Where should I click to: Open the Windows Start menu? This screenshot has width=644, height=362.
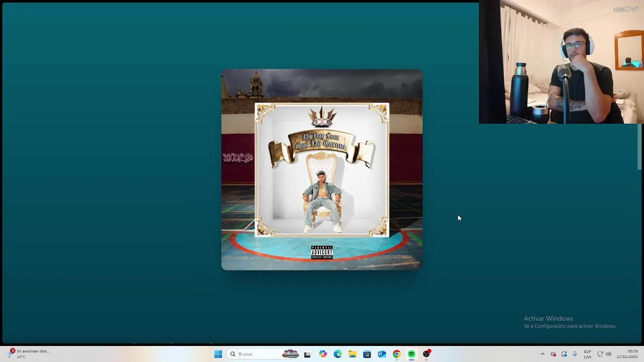point(218,354)
